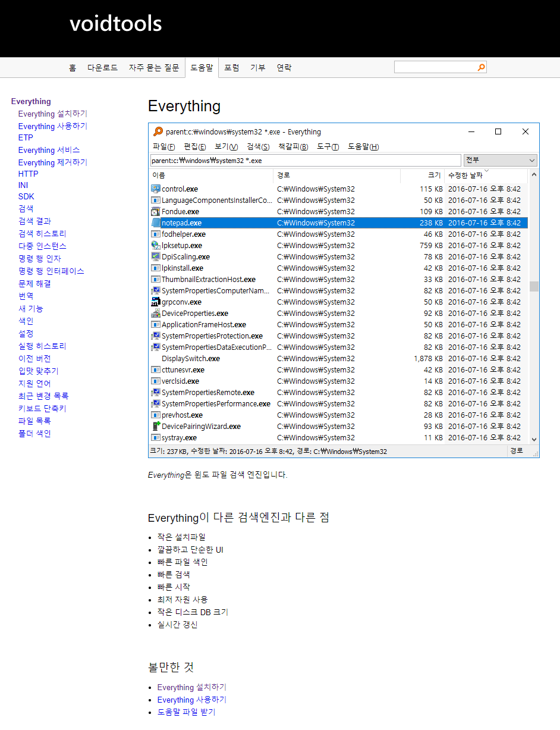Select the 도움말 navigation tab
Image resolution: width=560 pixels, height=730 pixels.
point(202,68)
